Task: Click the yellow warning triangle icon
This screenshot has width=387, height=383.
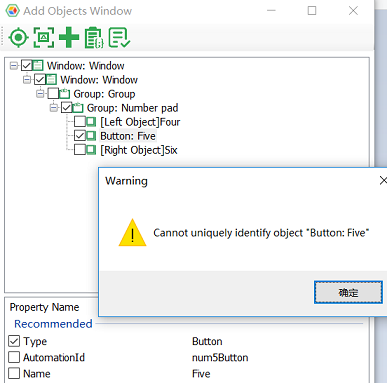Action: click(x=132, y=233)
